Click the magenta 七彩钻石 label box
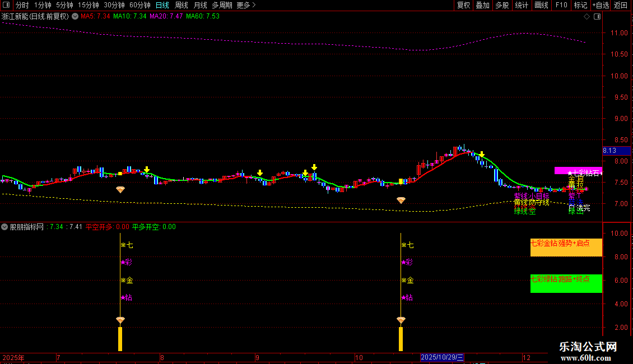633x364 pixels. click(x=578, y=171)
